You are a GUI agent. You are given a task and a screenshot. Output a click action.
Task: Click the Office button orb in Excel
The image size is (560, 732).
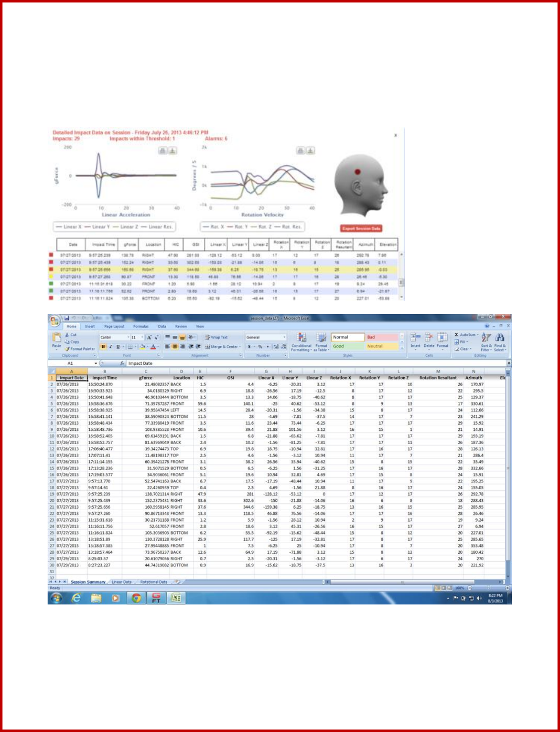click(55, 321)
